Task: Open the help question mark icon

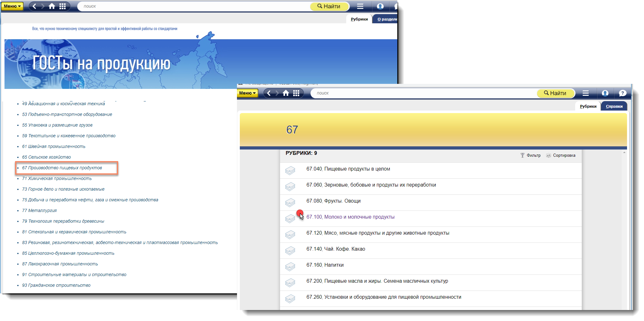Action: pos(622,93)
